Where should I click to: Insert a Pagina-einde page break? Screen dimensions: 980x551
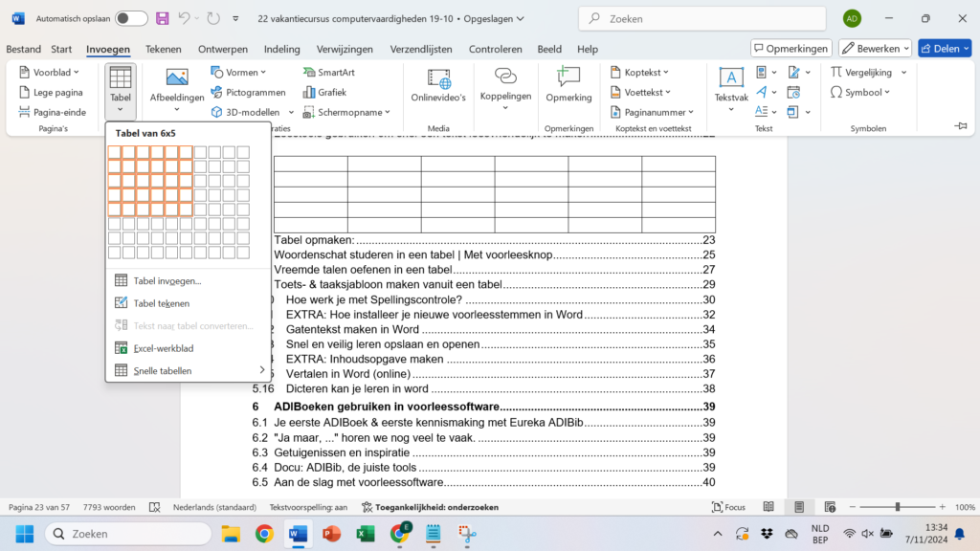pyautogui.click(x=53, y=112)
